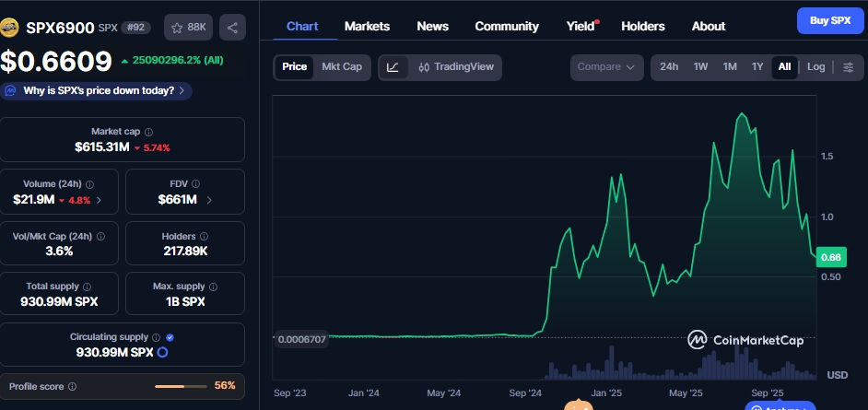Switch to the Holders tab
Viewport: 868px width, 410px height.
tap(642, 26)
